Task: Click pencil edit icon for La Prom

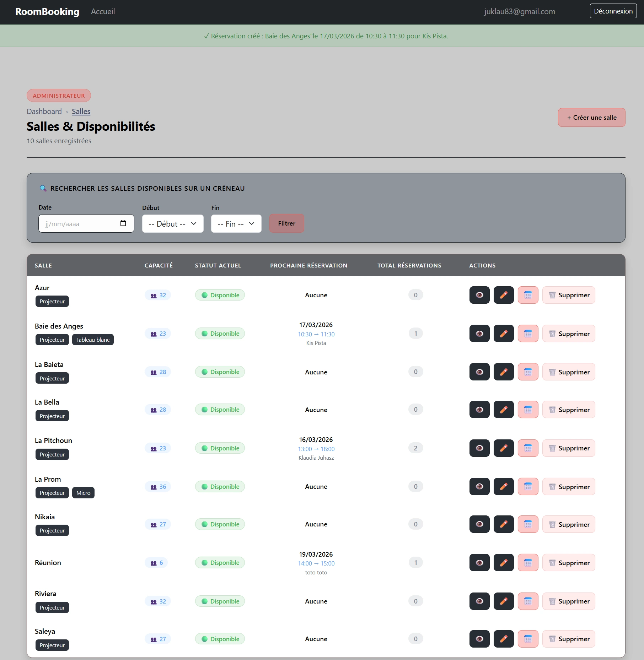Action: tap(504, 487)
